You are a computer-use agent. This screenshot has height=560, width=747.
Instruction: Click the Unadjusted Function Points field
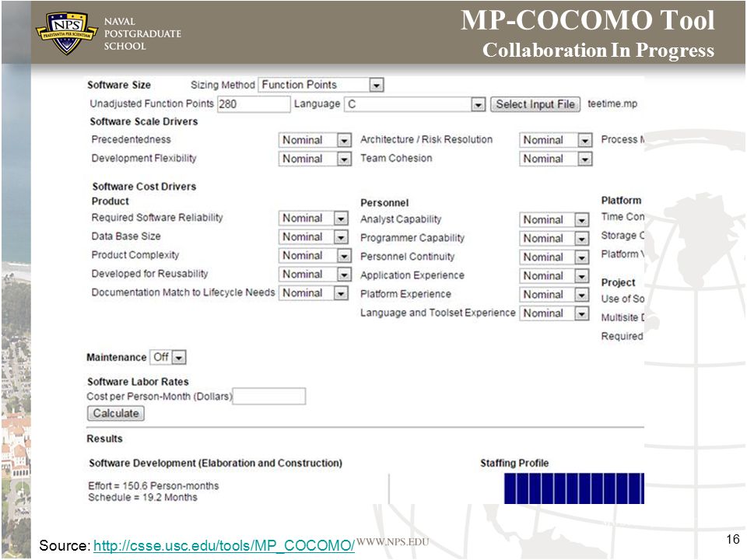[x=254, y=103]
